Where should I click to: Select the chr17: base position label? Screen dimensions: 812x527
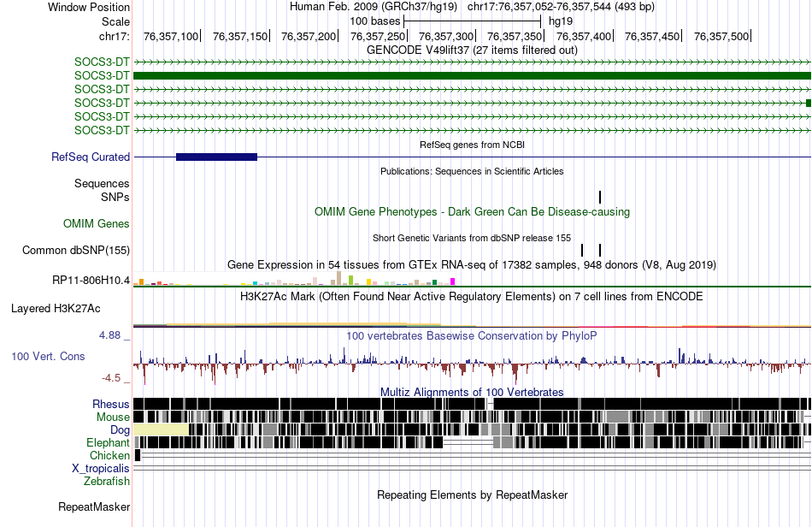(114, 36)
